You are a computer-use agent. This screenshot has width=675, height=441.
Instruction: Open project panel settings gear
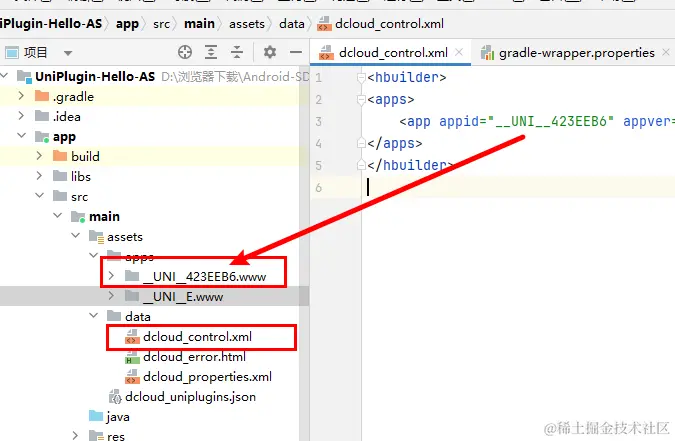(x=270, y=52)
